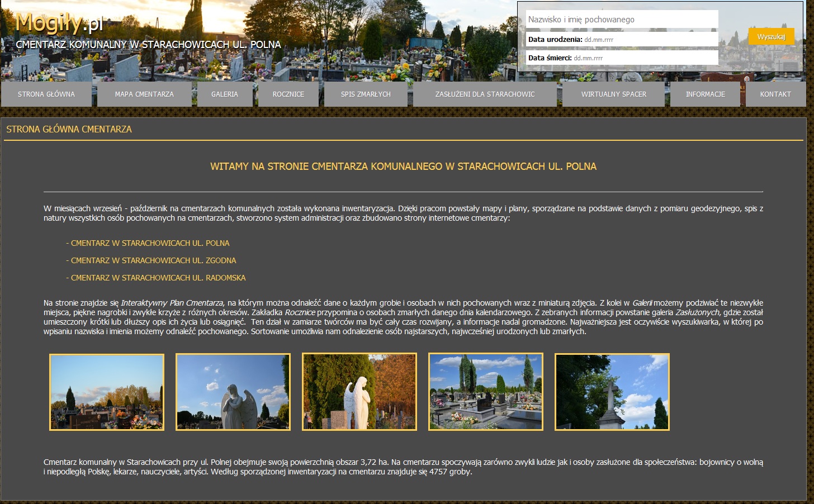Open the Informacje menu item

pos(705,94)
